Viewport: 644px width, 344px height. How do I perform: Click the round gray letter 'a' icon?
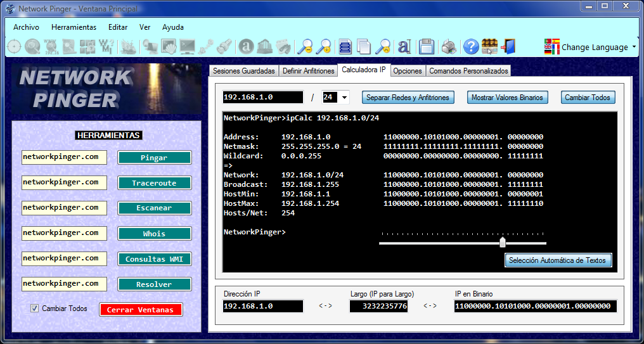247,46
